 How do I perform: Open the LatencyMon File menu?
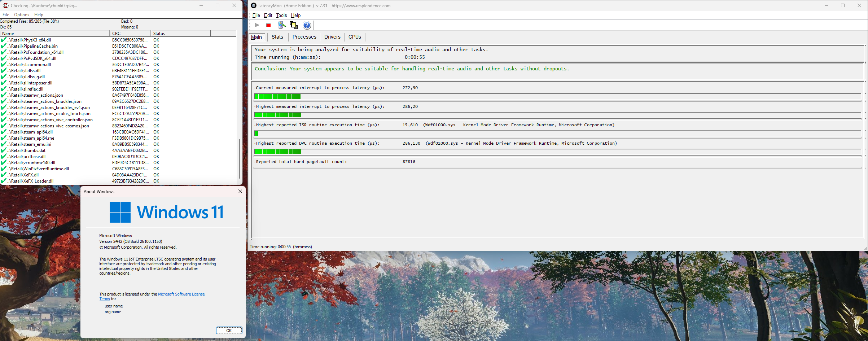(x=256, y=15)
